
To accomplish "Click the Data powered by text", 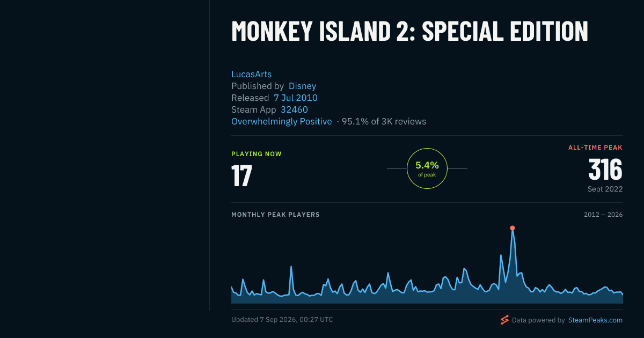I will click(x=538, y=320).
